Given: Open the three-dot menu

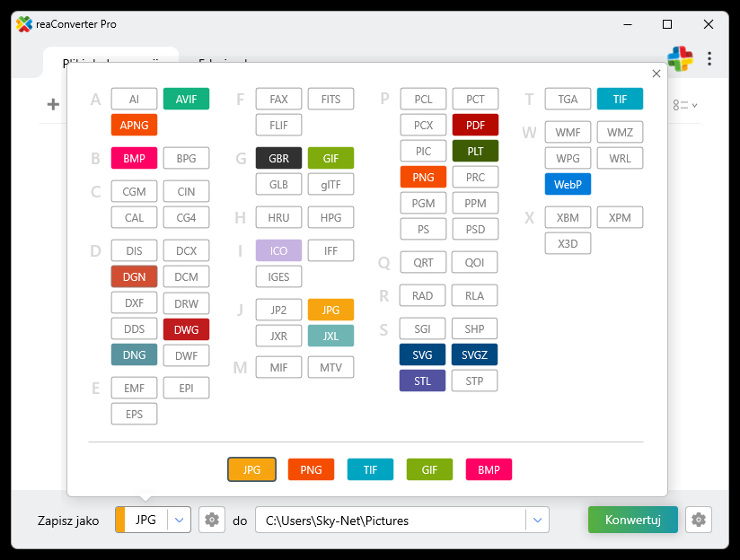Looking at the screenshot, I should pyautogui.click(x=709, y=58).
